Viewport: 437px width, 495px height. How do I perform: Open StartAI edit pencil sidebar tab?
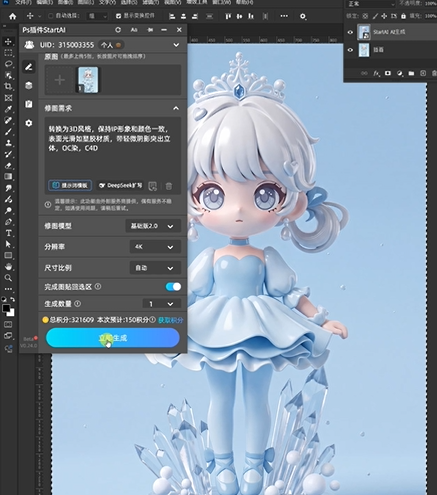29,67
